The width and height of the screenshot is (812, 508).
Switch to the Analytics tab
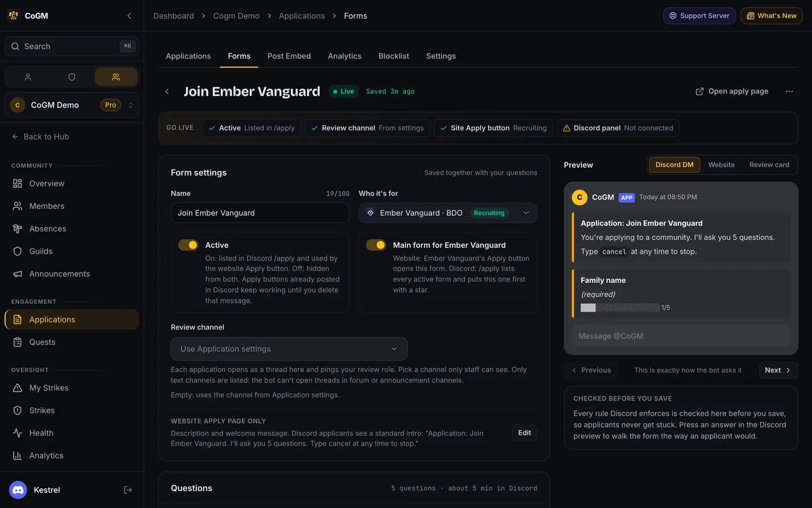(x=345, y=56)
